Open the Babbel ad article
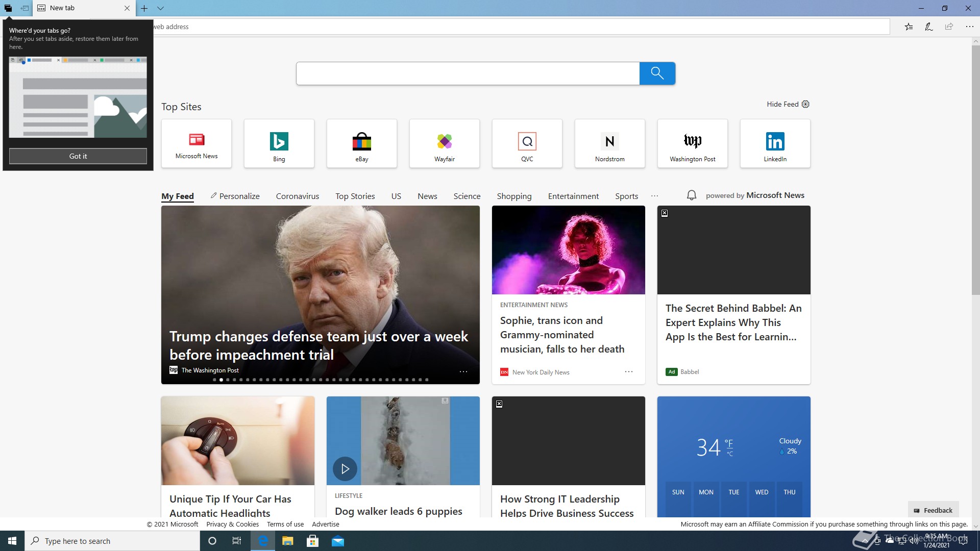 click(733, 322)
